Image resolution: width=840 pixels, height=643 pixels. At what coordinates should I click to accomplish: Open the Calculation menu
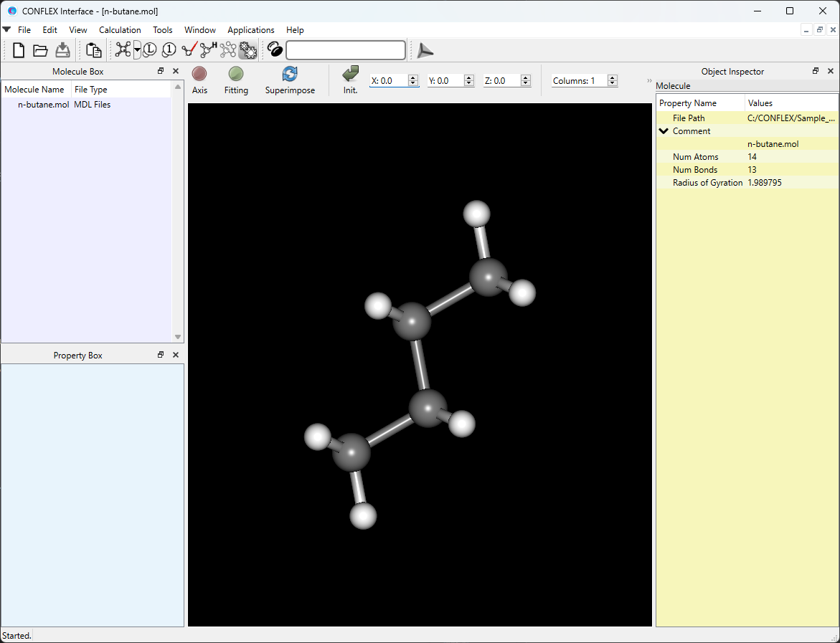tap(120, 30)
